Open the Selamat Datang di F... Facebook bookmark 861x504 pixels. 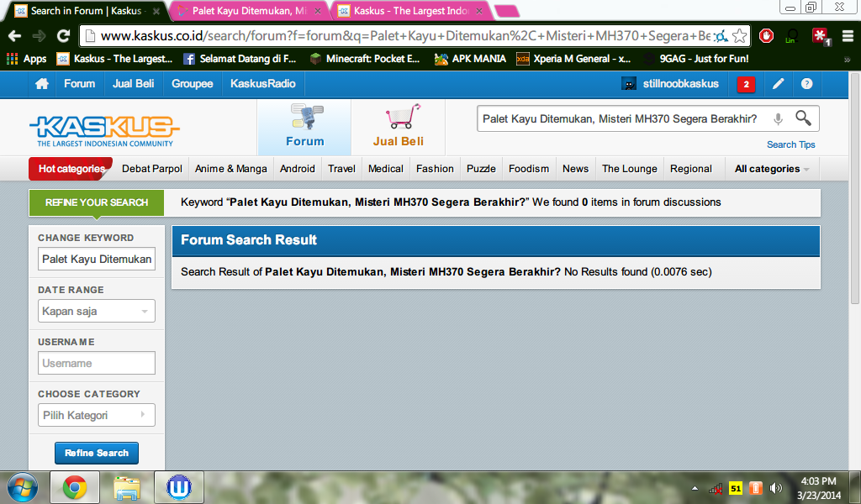pyautogui.click(x=240, y=59)
